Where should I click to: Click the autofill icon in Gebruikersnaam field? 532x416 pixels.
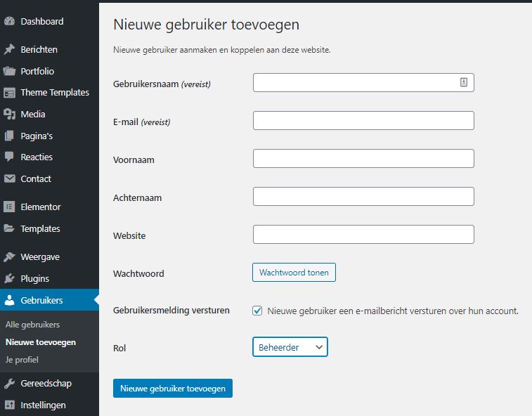tap(464, 82)
